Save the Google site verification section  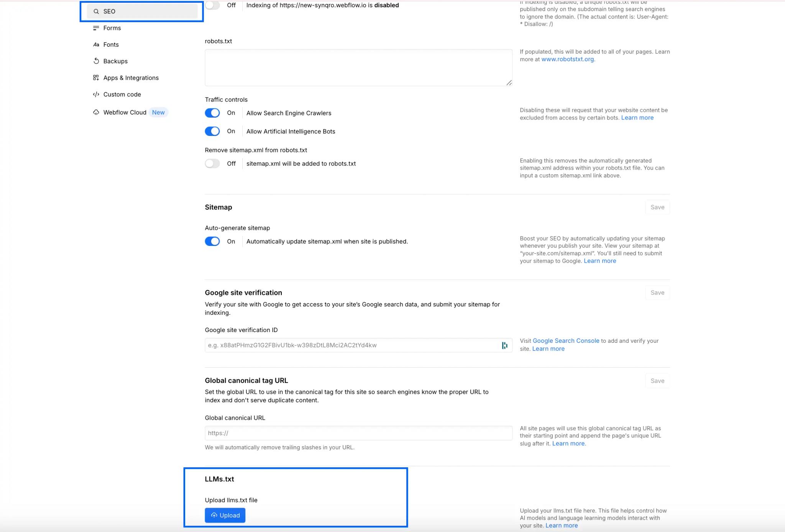[657, 293]
